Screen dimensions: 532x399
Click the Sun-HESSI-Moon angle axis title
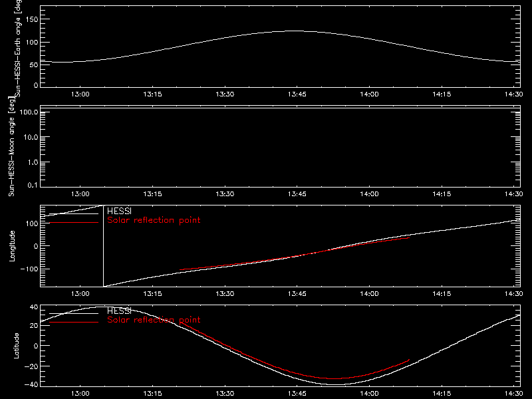click(x=11, y=146)
